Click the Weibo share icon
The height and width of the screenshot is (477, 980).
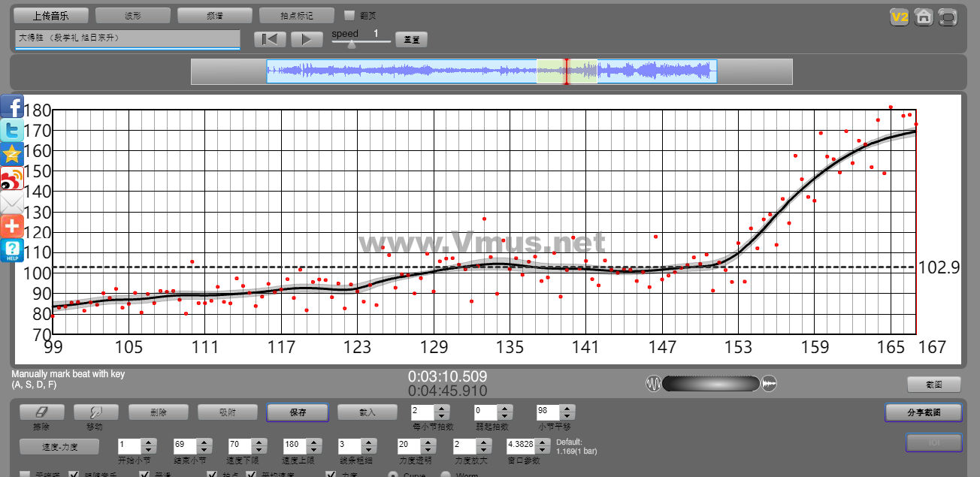click(x=12, y=179)
